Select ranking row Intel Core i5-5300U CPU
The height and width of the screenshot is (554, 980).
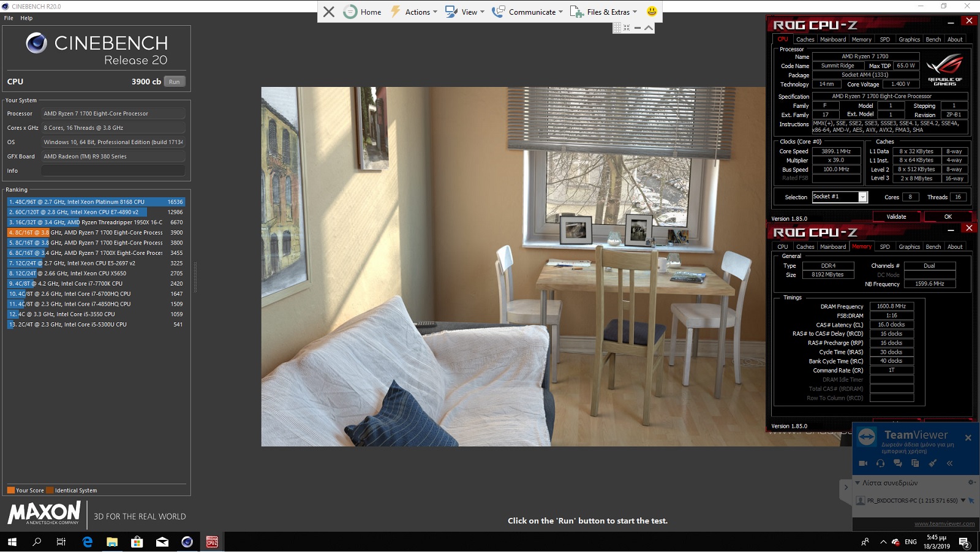click(x=96, y=325)
